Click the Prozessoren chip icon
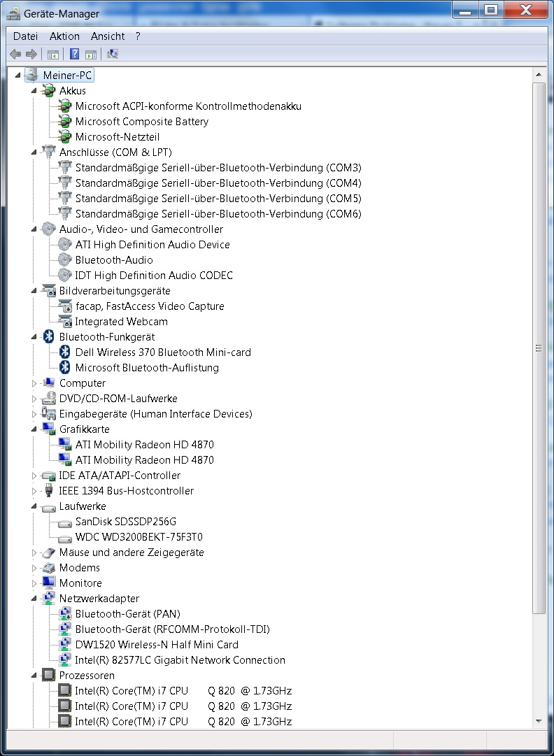This screenshot has height=756, width=554. [49, 675]
